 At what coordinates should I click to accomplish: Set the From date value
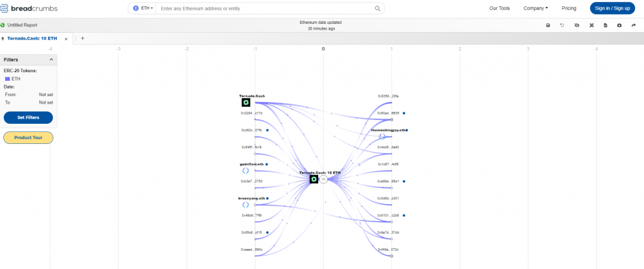[x=45, y=94]
